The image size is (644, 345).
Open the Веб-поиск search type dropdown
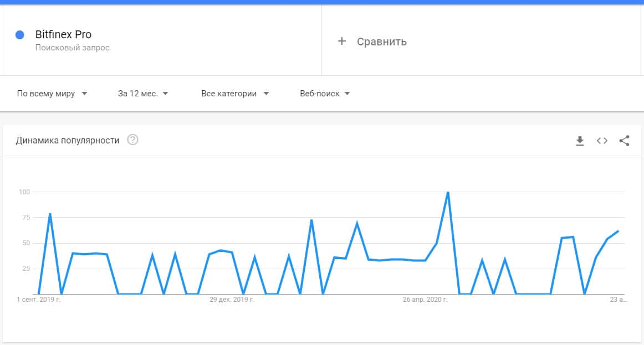coord(325,94)
